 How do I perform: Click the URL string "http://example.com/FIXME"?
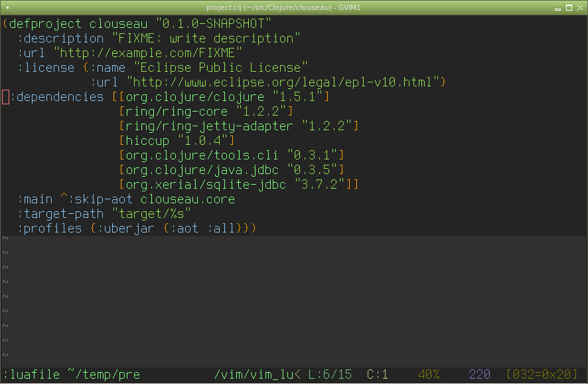148,53
